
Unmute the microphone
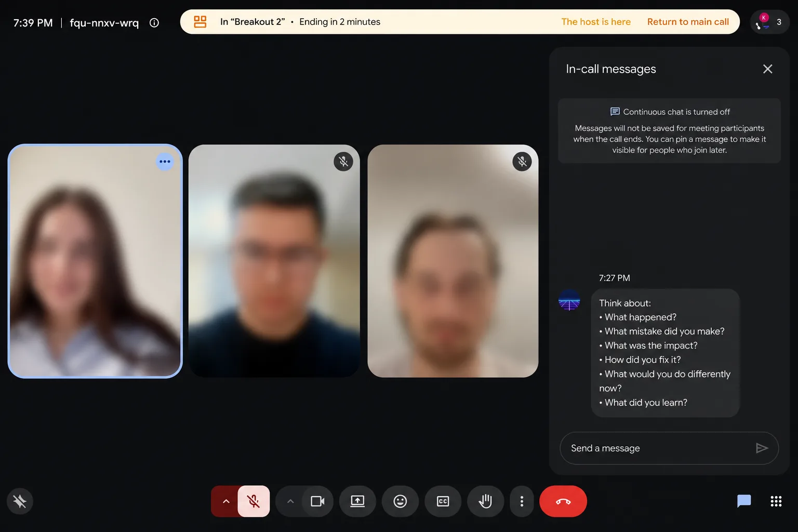pyautogui.click(x=254, y=501)
